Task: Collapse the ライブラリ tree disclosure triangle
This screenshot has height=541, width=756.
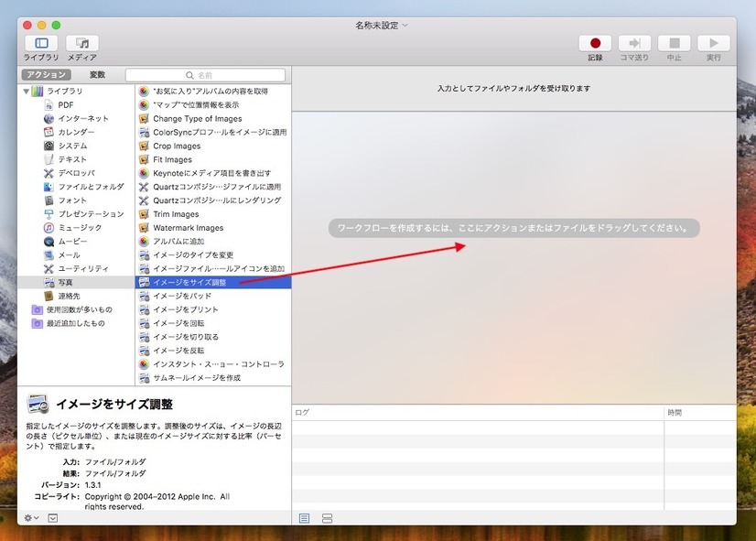Action: (26, 91)
